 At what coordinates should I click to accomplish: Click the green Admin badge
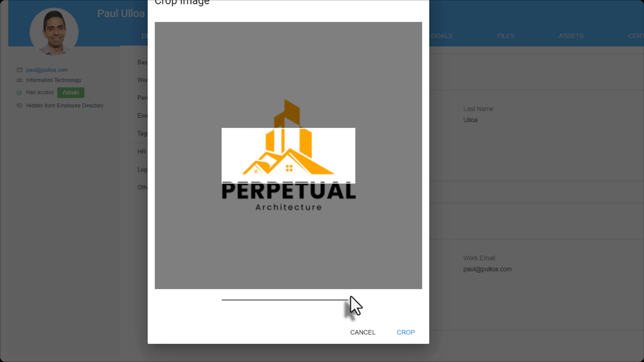(x=71, y=93)
